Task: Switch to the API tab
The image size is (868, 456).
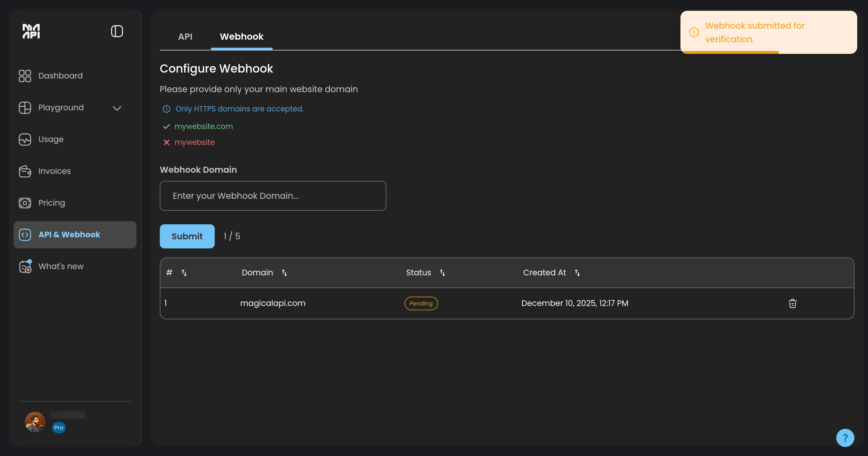Action: (185, 36)
